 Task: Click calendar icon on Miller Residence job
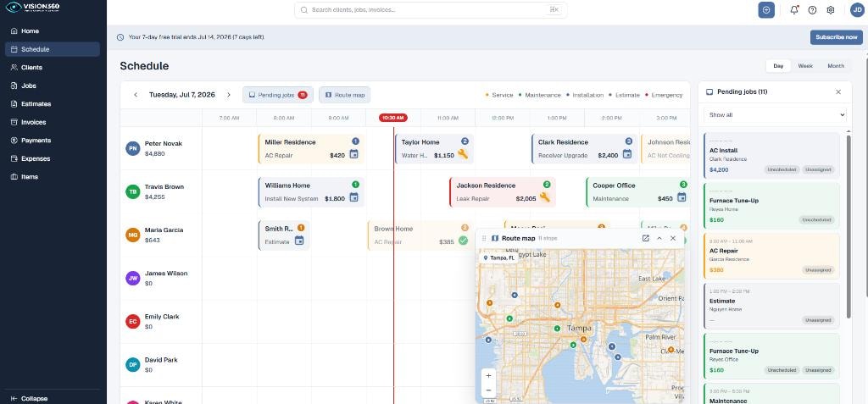(353, 154)
